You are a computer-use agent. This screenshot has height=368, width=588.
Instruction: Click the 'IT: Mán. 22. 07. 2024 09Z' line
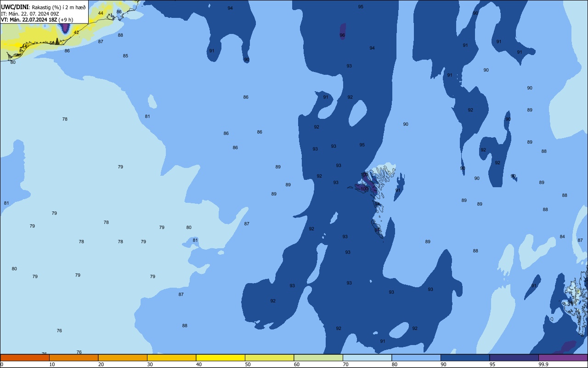tap(30, 14)
